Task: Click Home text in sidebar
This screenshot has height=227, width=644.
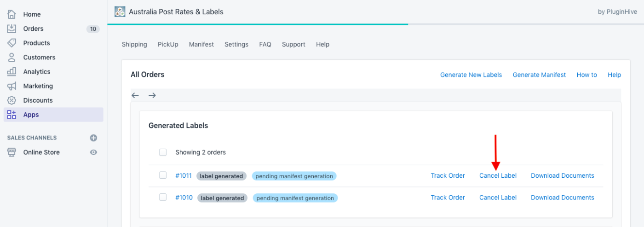Action: click(32, 14)
